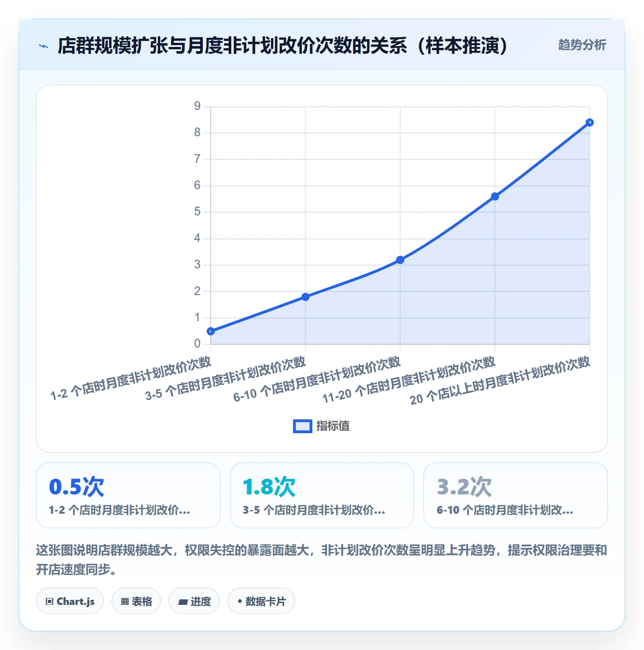Click x-axis label 3-5 个店时月度非计划改价次数
The width and height of the screenshot is (644, 650).
(225, 378)
